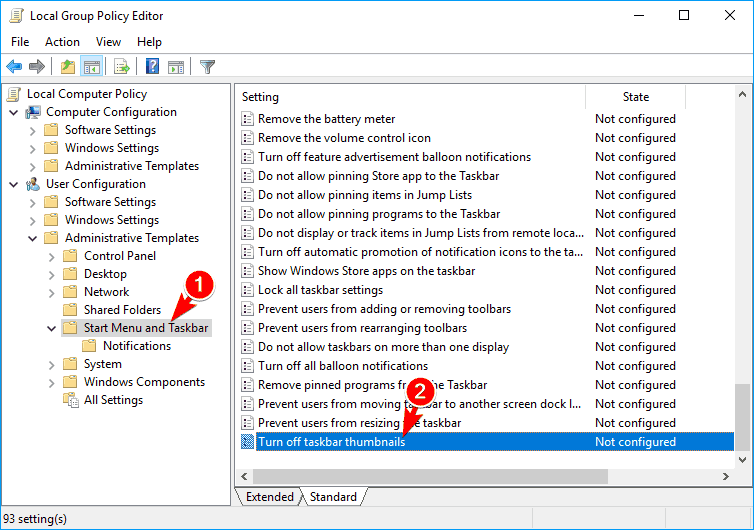Image resolution: width=754 pixels, height=530 pixels.
Task: Open the Action menu
Action: pos(62,42)
